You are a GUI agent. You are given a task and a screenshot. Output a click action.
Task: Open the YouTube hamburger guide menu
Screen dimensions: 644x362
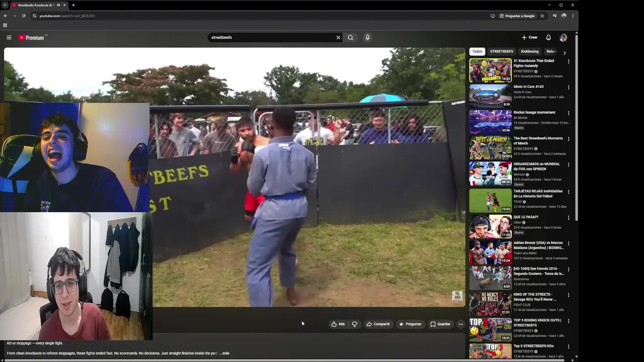(9, 37)
